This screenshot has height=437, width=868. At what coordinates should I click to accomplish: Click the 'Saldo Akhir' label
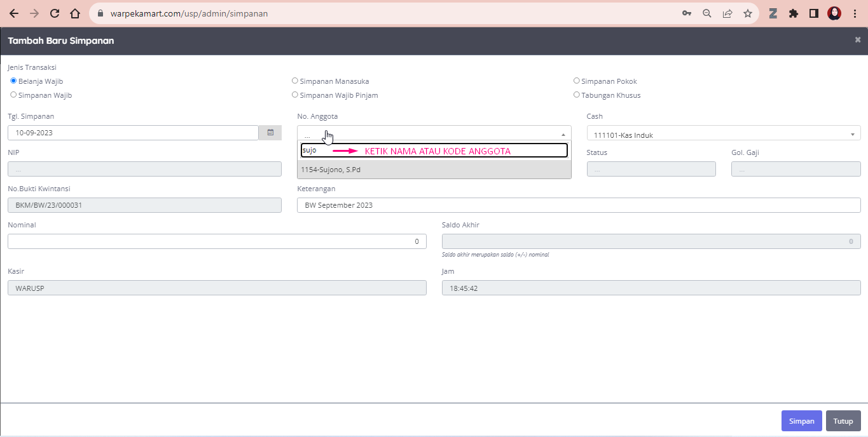pyautogui.click(x=460, y=225)
